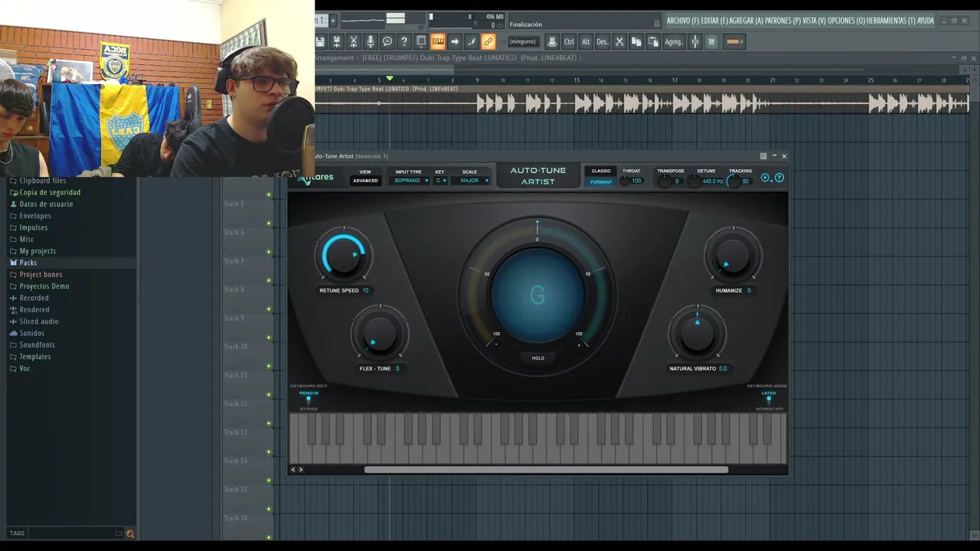Open the (ninguno) selector dropdown
This screenshot has width=980, height=551.
(x=523, y=41)
